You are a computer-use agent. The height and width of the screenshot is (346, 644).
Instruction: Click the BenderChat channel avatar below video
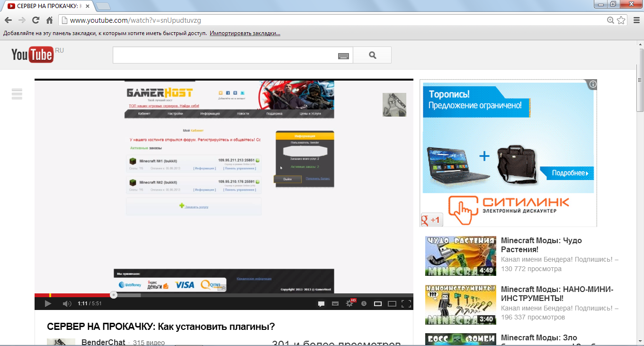[x=61, y=342]
